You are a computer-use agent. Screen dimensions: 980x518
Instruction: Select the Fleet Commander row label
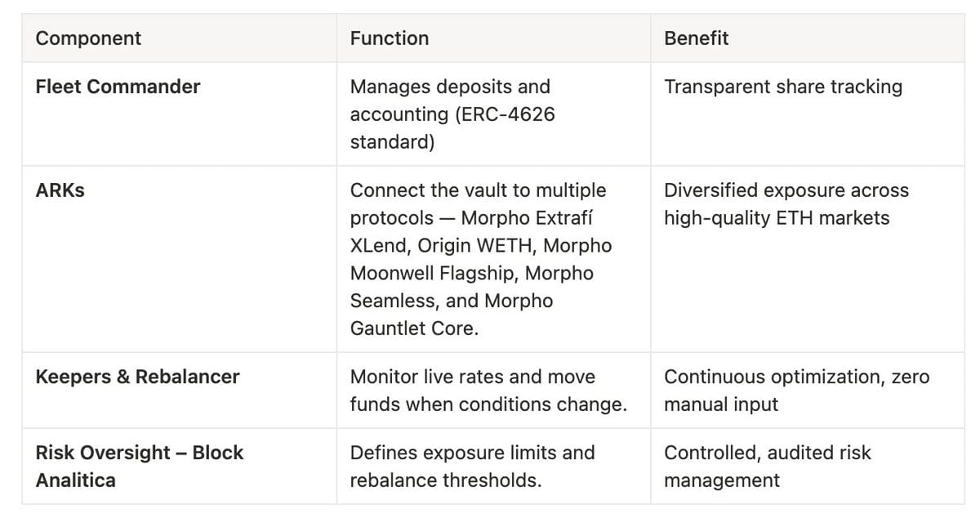click(x=118, y=87)
